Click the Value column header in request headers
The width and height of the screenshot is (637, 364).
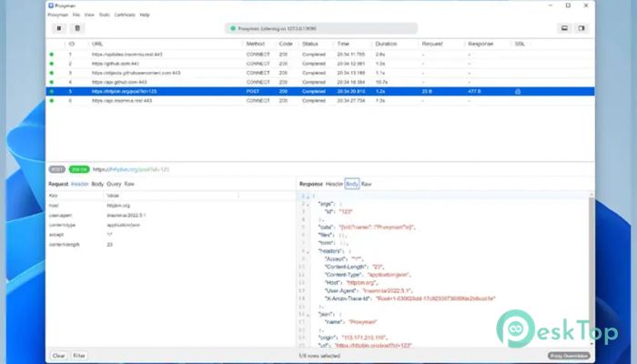(113, 196)
